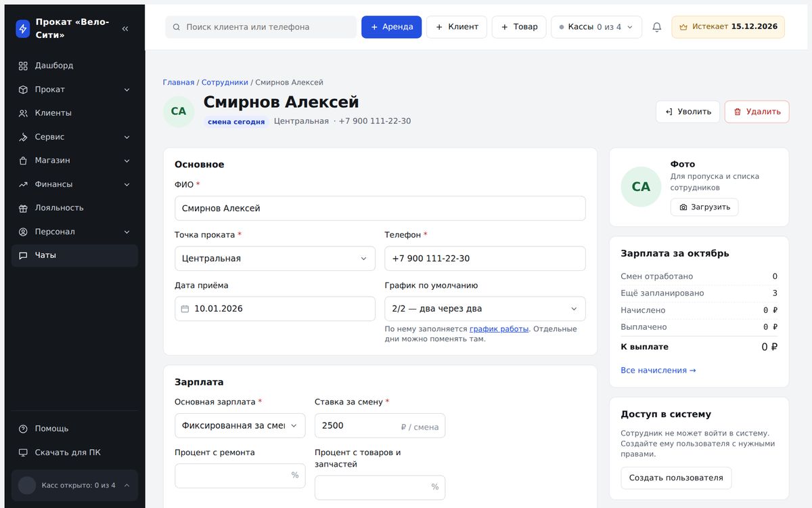Click the calendar icon in Дата приёма
812x508 pixels.
click(185, 309)
